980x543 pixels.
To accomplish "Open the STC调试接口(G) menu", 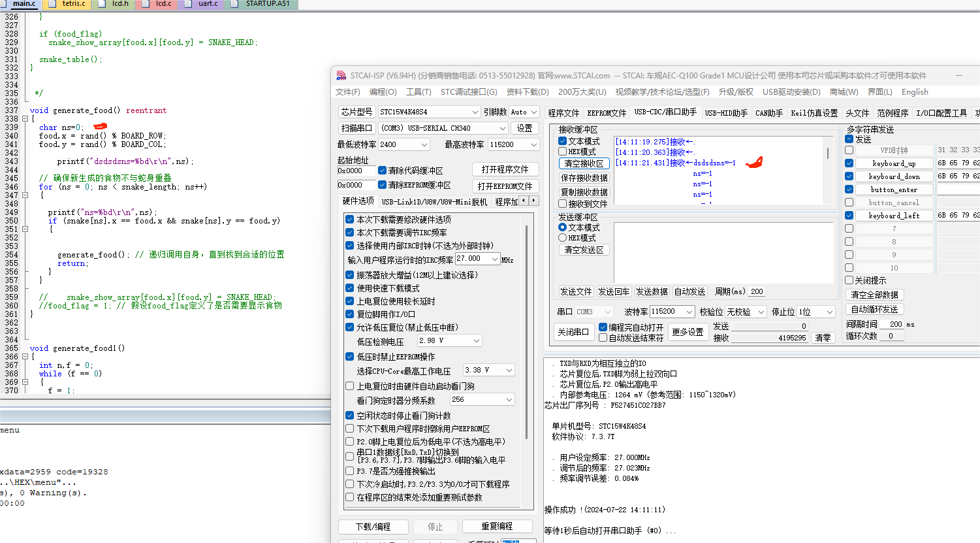I will [x=469, y=92].
